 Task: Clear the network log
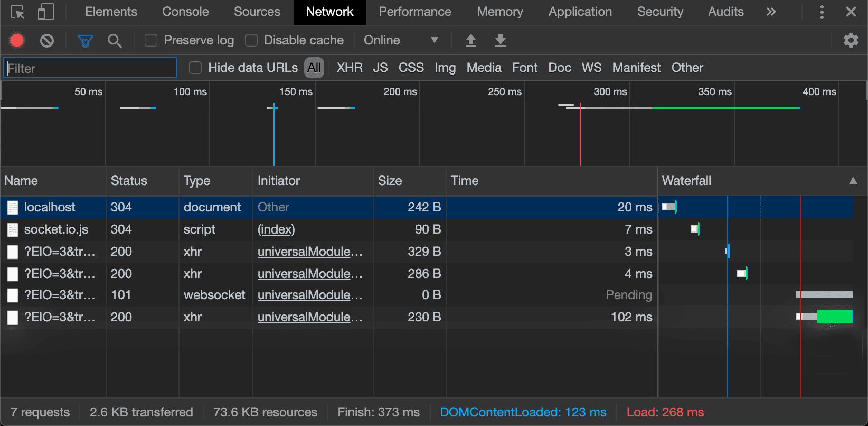47,40
